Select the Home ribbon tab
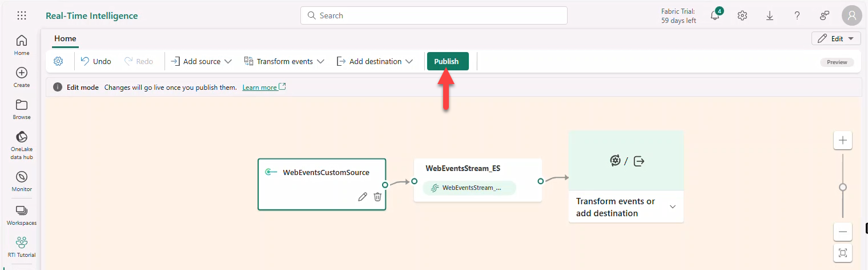The width and height of the screenshot is (868, 270). click(65, 39)
